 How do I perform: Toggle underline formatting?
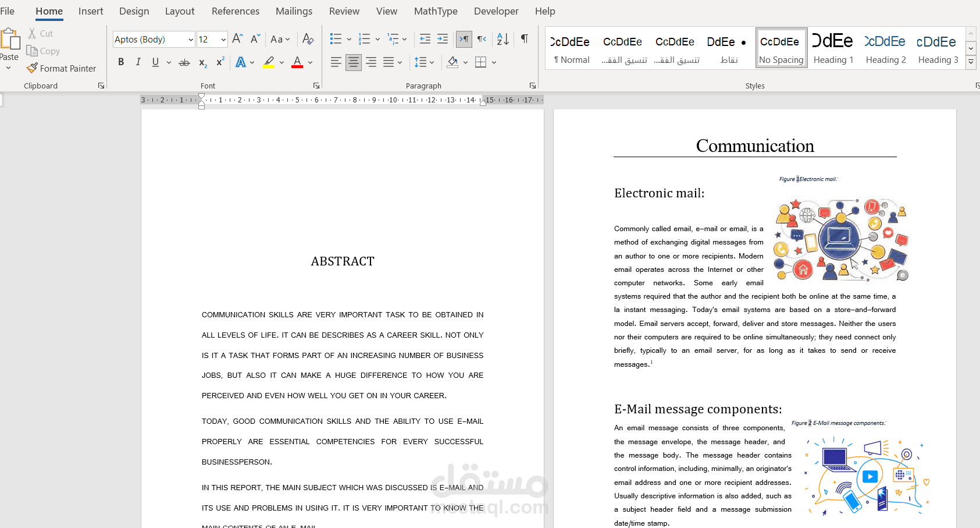155,62
